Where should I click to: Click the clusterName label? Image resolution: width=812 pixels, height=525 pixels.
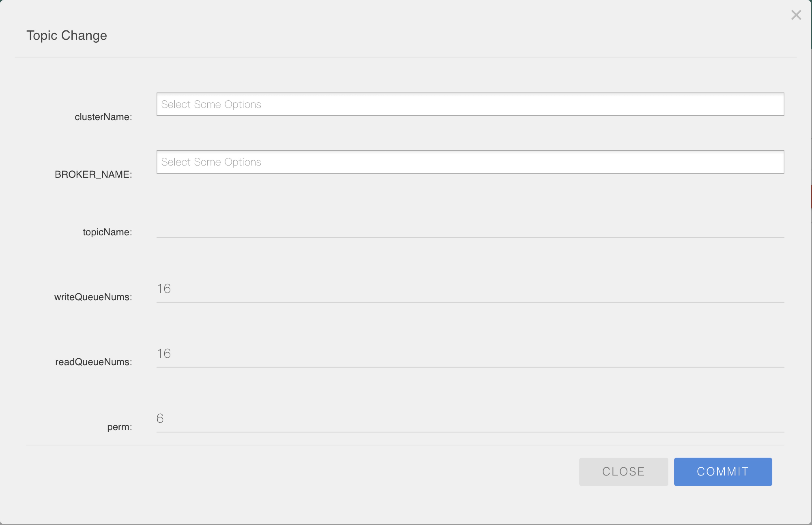[103, 117]
